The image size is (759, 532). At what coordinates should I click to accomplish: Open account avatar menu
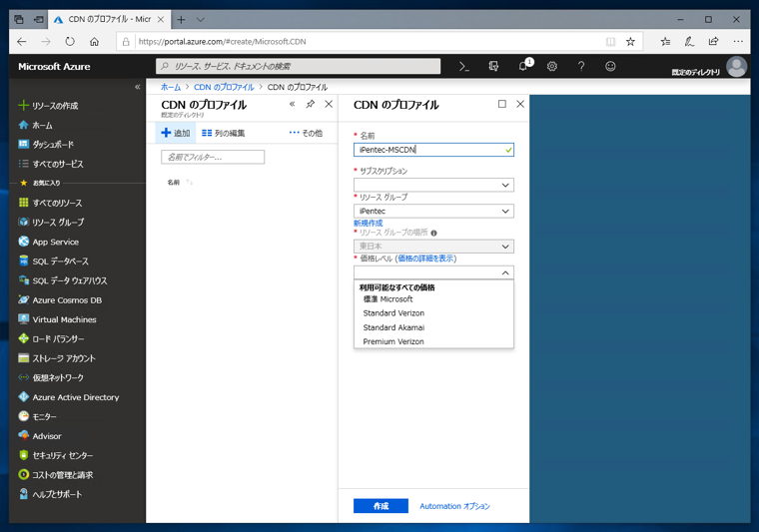pyautogui.click(x=736, y=67)
